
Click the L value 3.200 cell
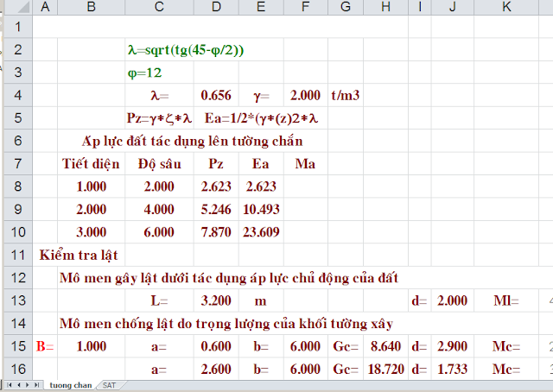click(x=216, y=300)
